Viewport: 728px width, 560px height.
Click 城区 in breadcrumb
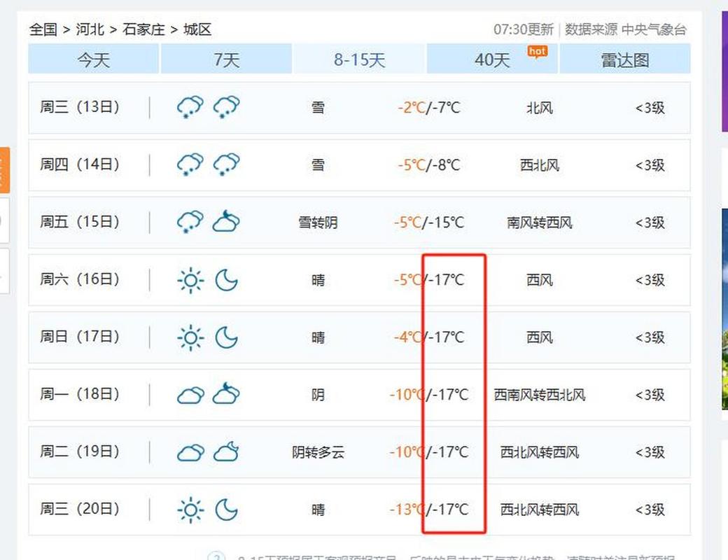[x=197, y=29]
